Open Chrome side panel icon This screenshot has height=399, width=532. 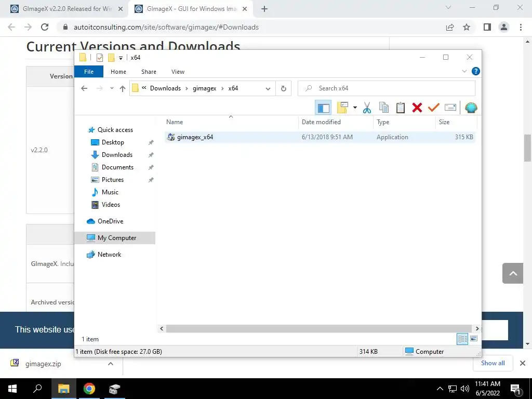click(x=487, y=27)
